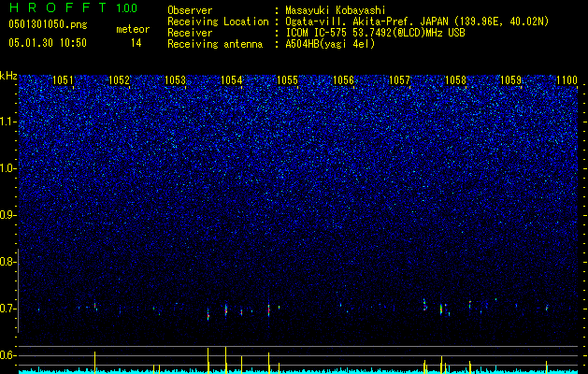Click the Receiving antenna field label
588x374 pixels.
pyautogui.click(x=215, y=44)
